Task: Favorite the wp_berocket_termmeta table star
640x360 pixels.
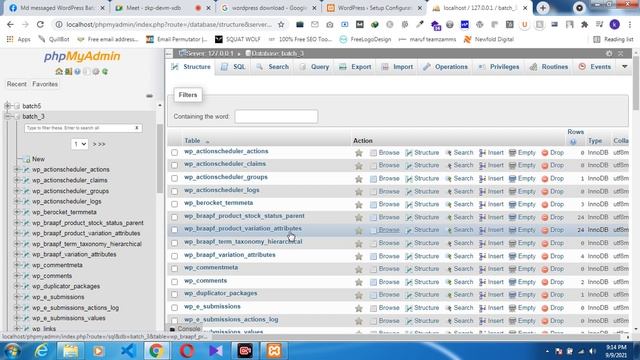Action: click(x=359, y=204)
